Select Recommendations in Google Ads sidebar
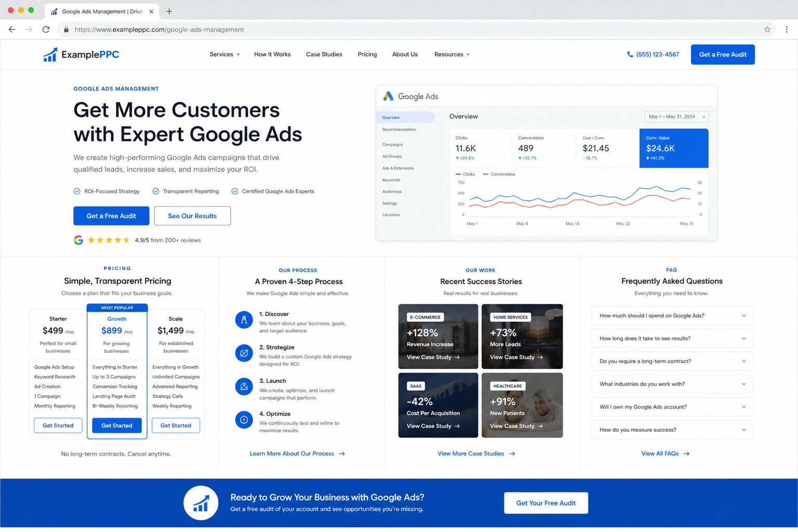The width and height of the screenshot is (798, 532). 399,129
